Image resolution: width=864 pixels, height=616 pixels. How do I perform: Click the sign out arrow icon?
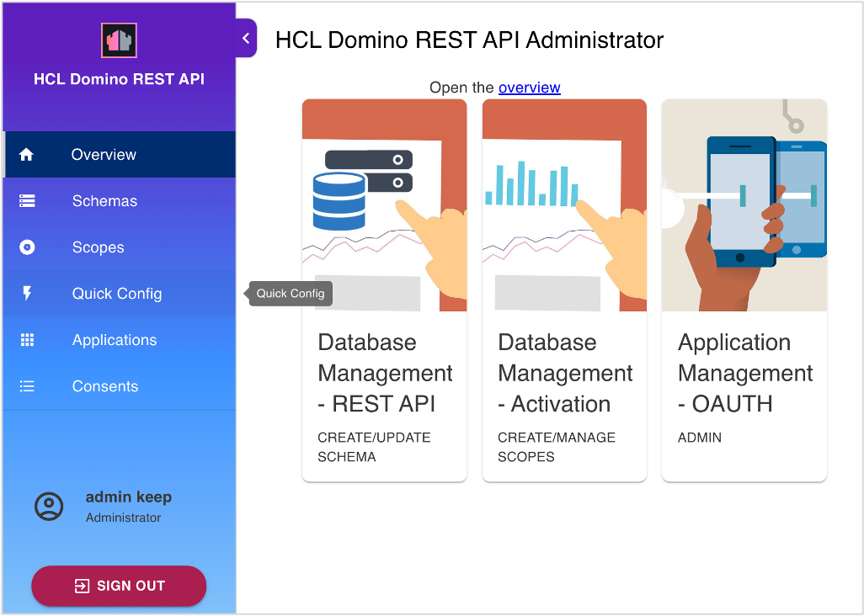pyautogui.click(x=82, y=587)
